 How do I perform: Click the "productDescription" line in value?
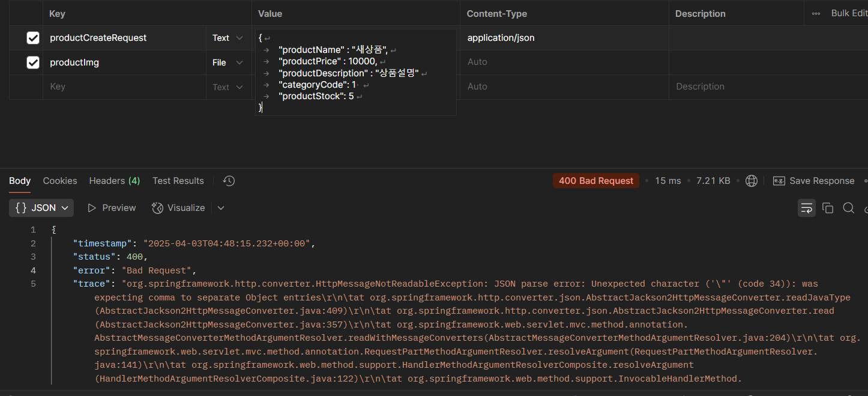pyautogui.click(x=349, y=73)
